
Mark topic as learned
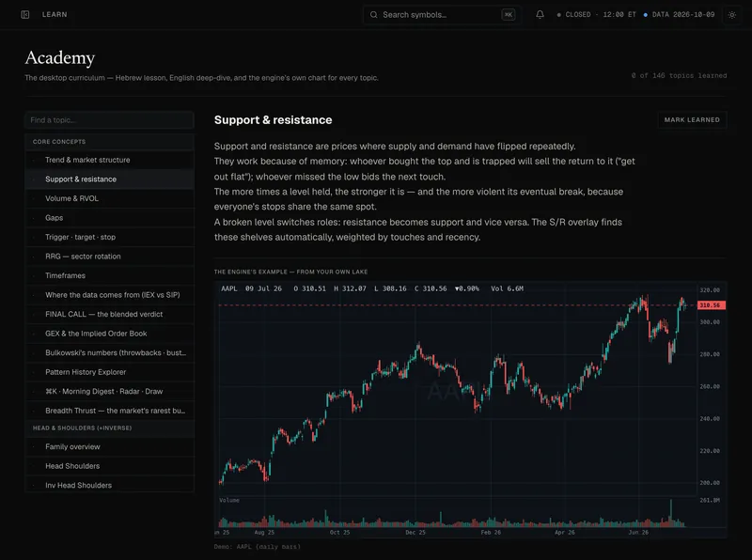(692, 120)
